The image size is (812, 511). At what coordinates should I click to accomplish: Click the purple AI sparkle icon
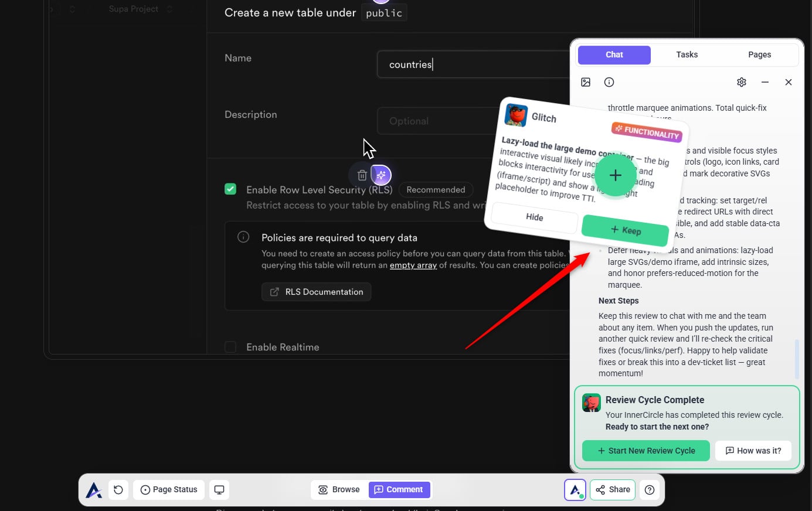381,175
